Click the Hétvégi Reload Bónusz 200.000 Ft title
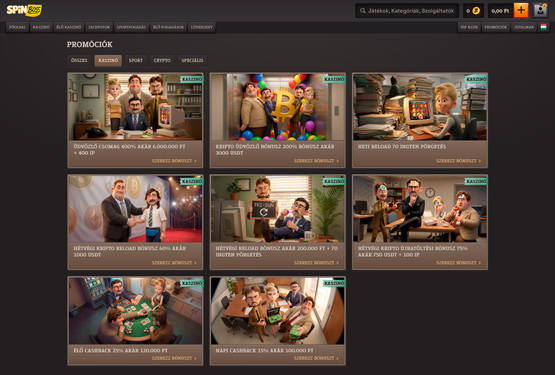Image resolution: width=555 pixels, height=375 pixels. [x=277, y=251]
